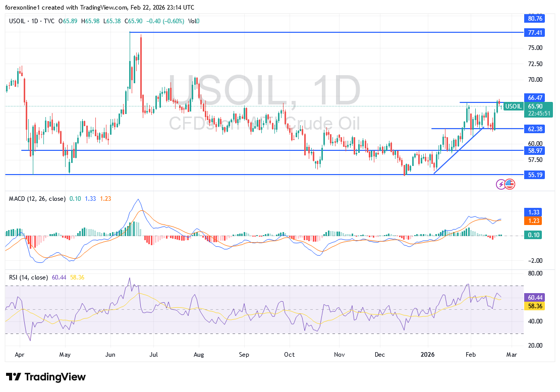This screenshot has width=560, height=392.
Task: Click the TradingView logo at bottom left
Action: coord(46,377)
